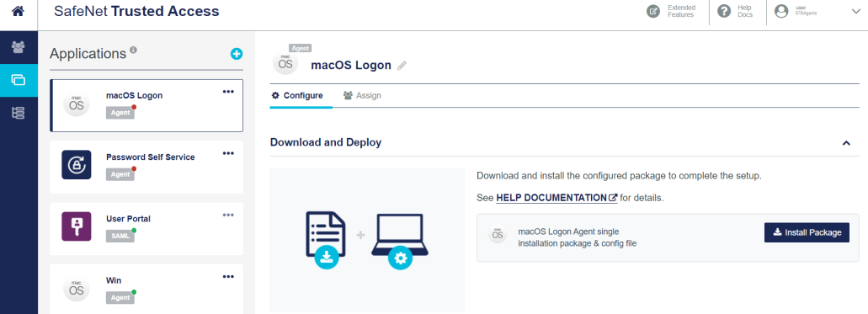
Task: Click the Applications heading
Action: coord(88,54)
